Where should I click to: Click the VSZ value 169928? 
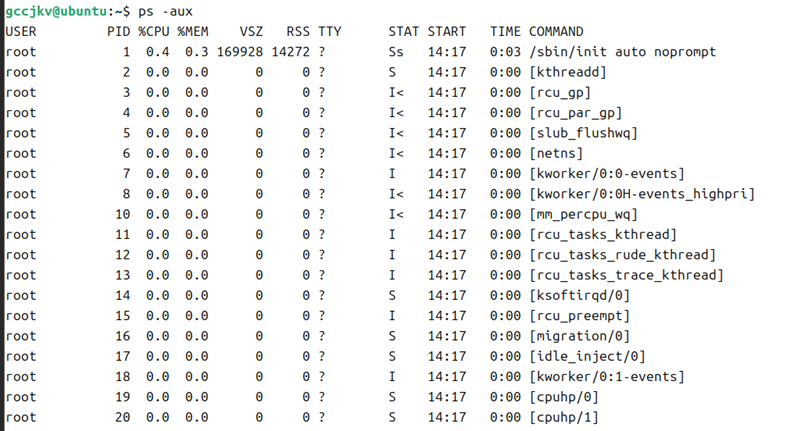(x=240, y=52)
